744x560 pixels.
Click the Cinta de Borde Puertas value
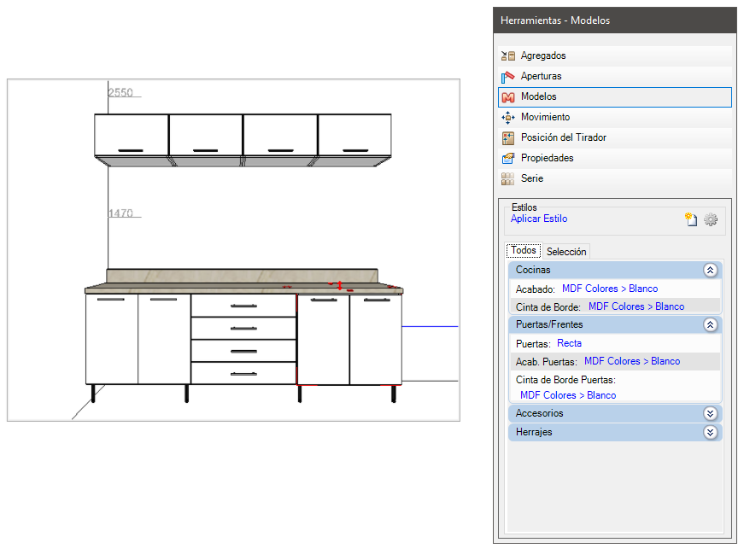568,395
